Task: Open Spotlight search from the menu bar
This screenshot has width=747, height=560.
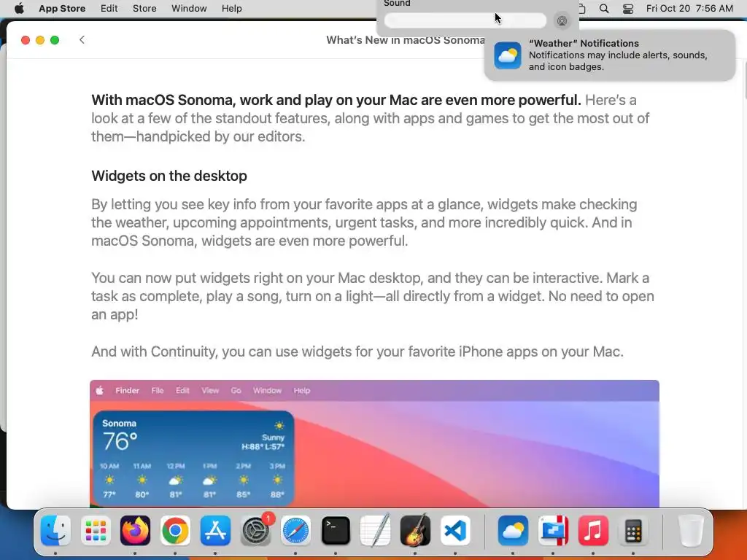Action: [x=604, y=9]
